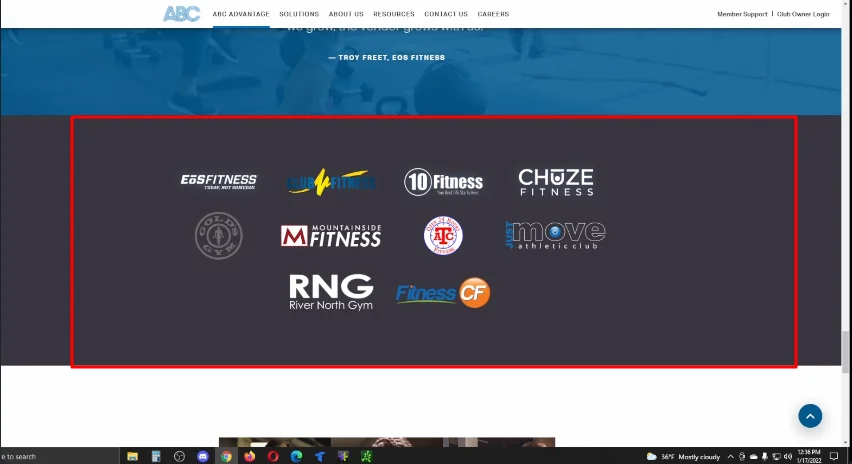Click the round ATC fitness logo
Image resolution: width=852 pixels, height=464 pixels.
443,235
